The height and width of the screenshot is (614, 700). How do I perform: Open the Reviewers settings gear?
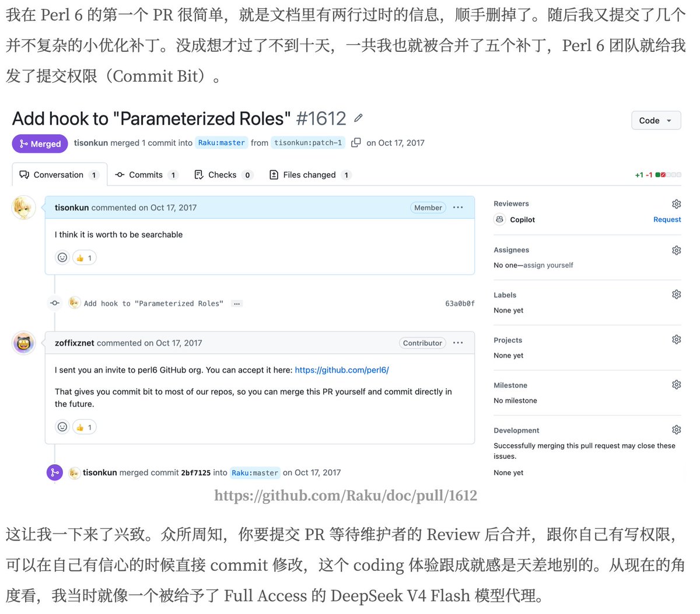[676, 204]
